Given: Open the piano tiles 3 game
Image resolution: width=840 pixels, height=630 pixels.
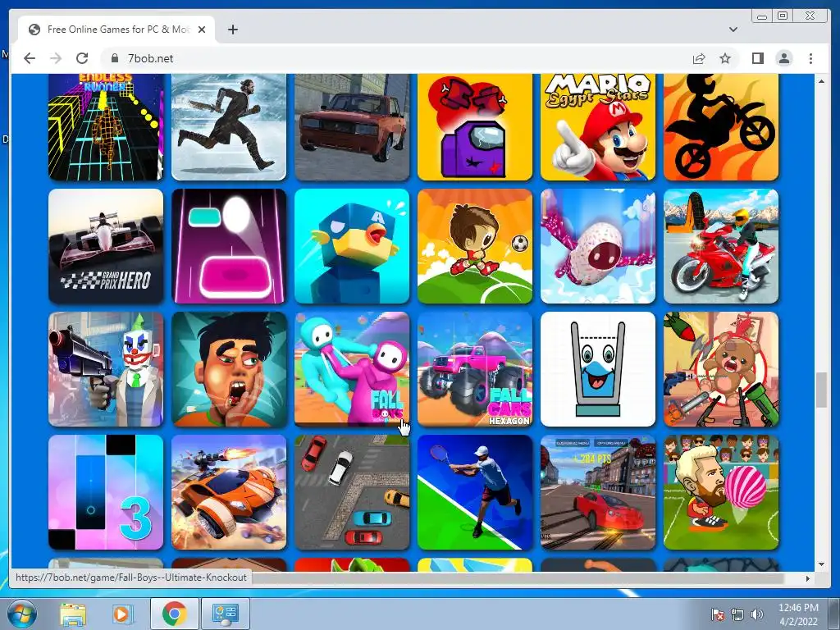Looking at the screenshot, I should point(106,492).
